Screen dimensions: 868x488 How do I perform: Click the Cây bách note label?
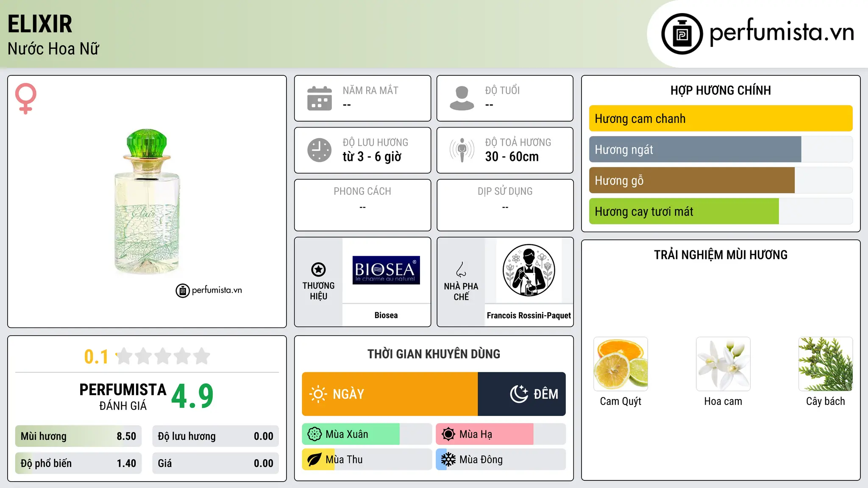tap(826, 401)
